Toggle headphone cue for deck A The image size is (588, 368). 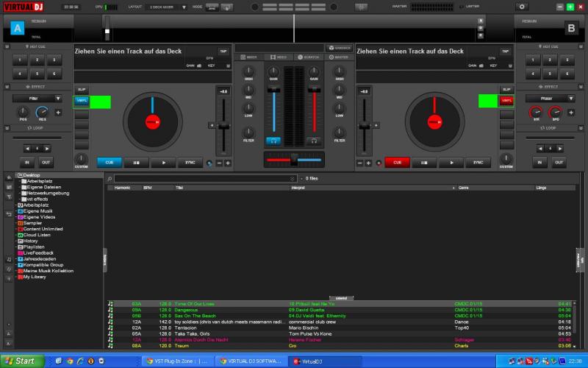click(273, 141)
